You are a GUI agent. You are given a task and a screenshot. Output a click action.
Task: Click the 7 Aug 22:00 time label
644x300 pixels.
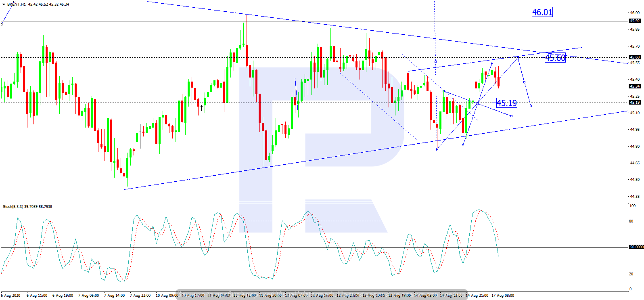click(140, 296)
